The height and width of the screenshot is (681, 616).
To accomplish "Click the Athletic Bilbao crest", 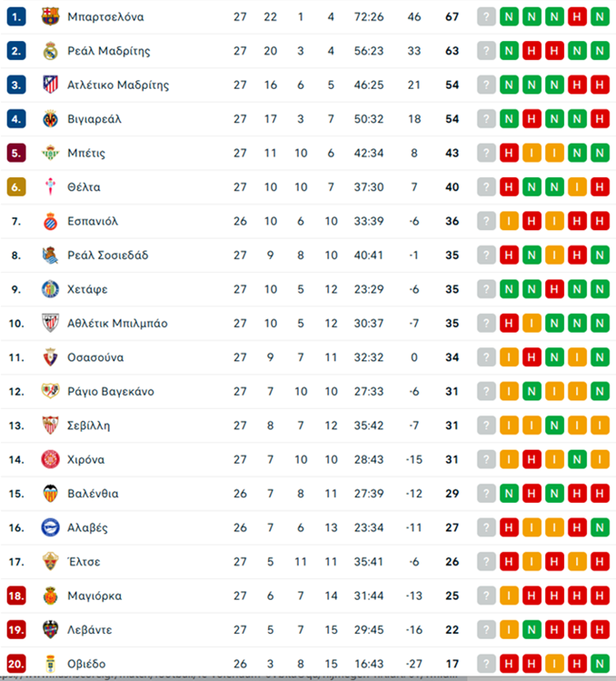I will [50, 323].
